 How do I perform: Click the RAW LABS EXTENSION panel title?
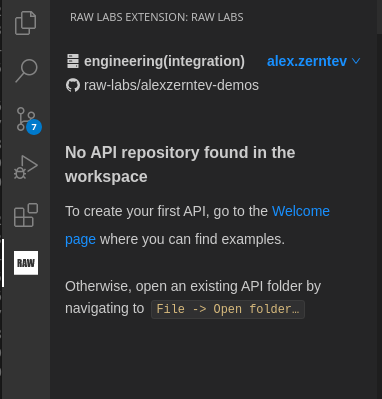point(157,17)
